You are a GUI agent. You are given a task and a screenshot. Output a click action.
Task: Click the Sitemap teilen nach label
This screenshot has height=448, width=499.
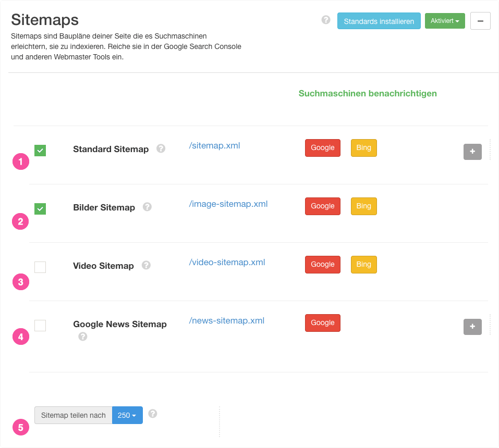point(73,415)
